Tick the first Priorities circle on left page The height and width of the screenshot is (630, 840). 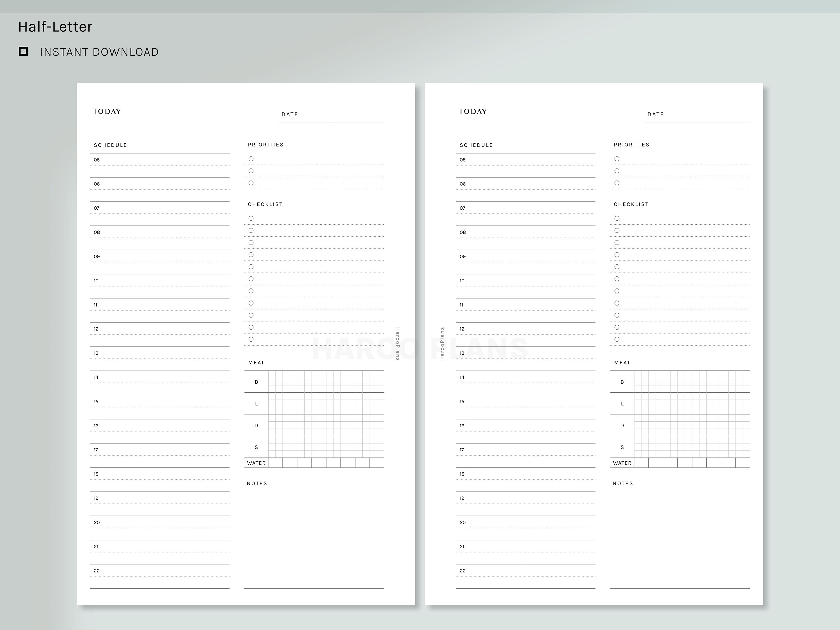251,159
